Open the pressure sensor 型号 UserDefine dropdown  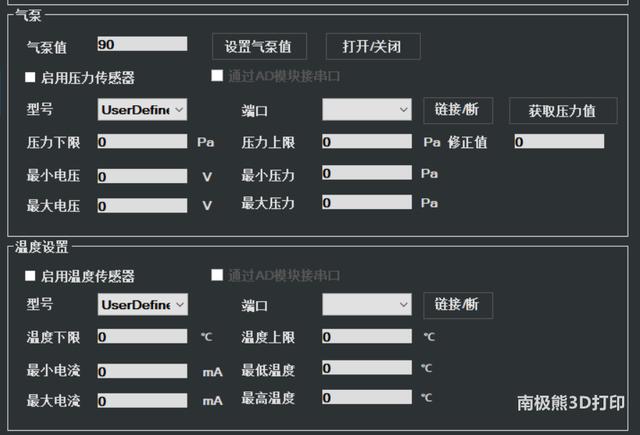coord(142,109)
